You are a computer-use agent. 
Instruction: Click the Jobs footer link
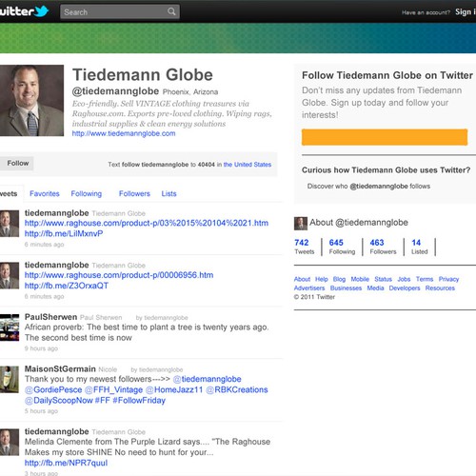pos(404,279)
